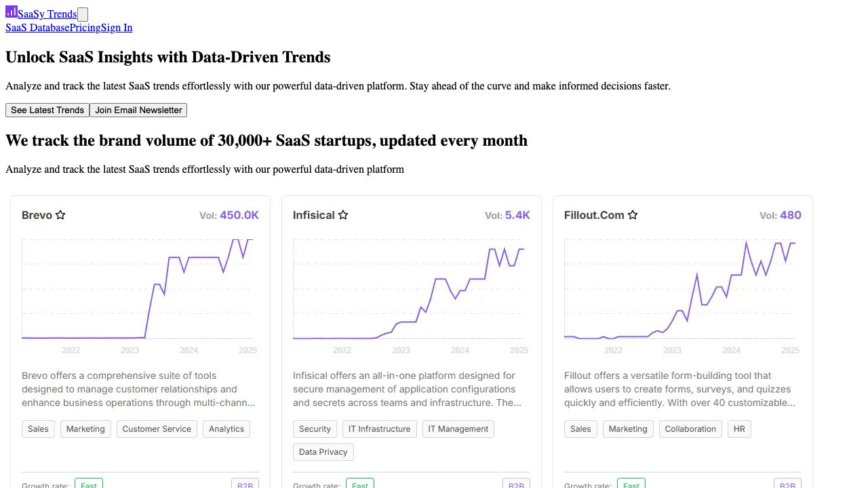
Task: Select the HR tag on Fillout
Action: [739, 429]
